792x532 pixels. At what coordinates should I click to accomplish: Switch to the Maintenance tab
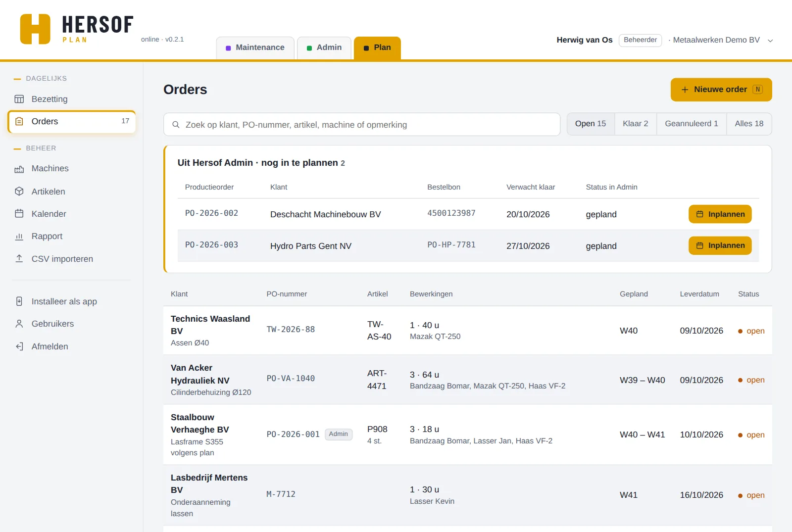[x=255, y=48]
